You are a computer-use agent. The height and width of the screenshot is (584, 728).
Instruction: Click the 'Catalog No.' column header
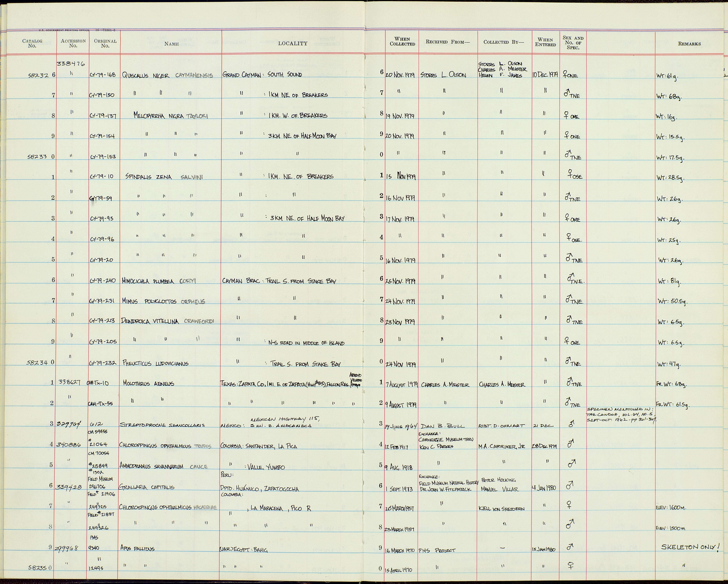pyautogui.click(x=32, y=43)
